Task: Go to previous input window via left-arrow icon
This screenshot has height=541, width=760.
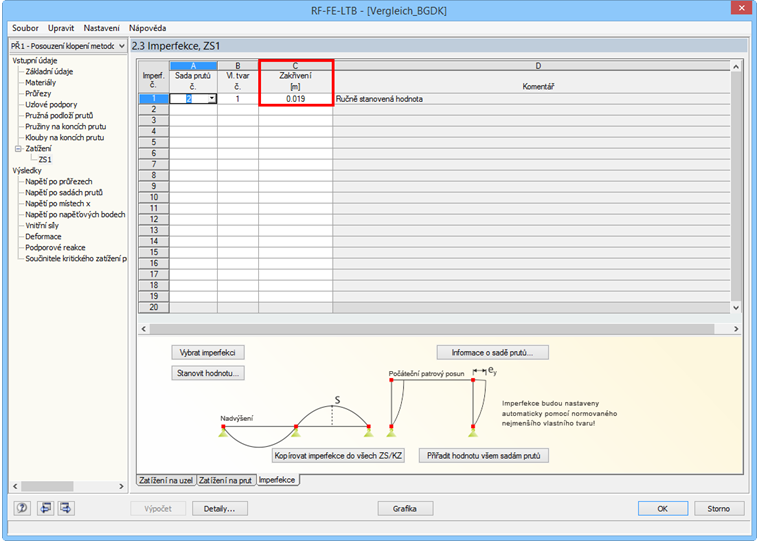Action: [x=45, y=508]
